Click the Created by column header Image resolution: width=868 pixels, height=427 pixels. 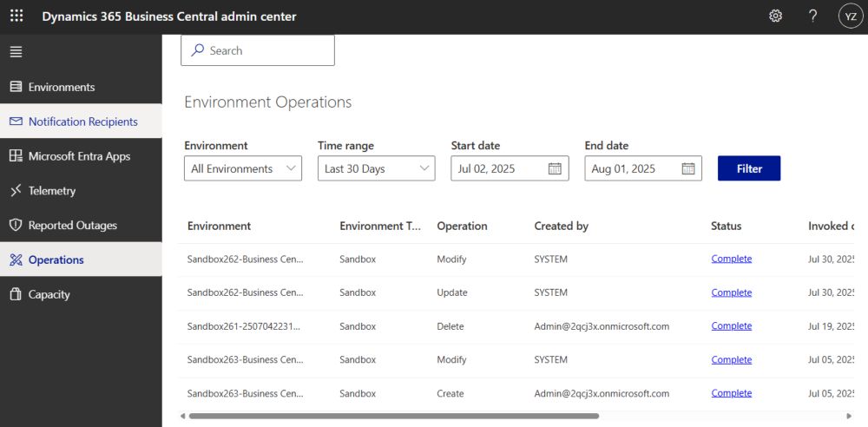[562, 226]
